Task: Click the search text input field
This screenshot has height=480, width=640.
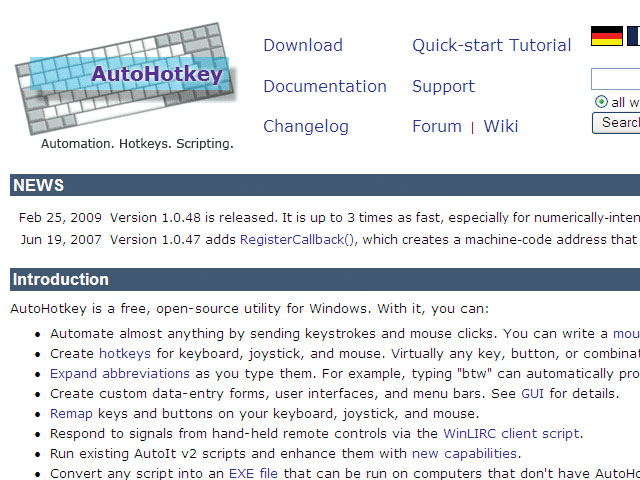Action: pyautogui.click(x=616, y=79)
